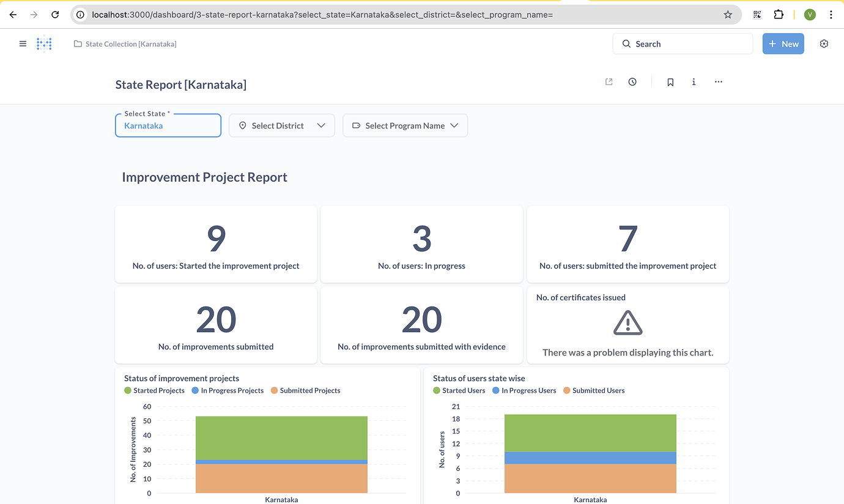Image resolution: width=844 pixels, height=504 pixels.
Task: Toggle Submitted Users legend item
Action: pos(594,390)
